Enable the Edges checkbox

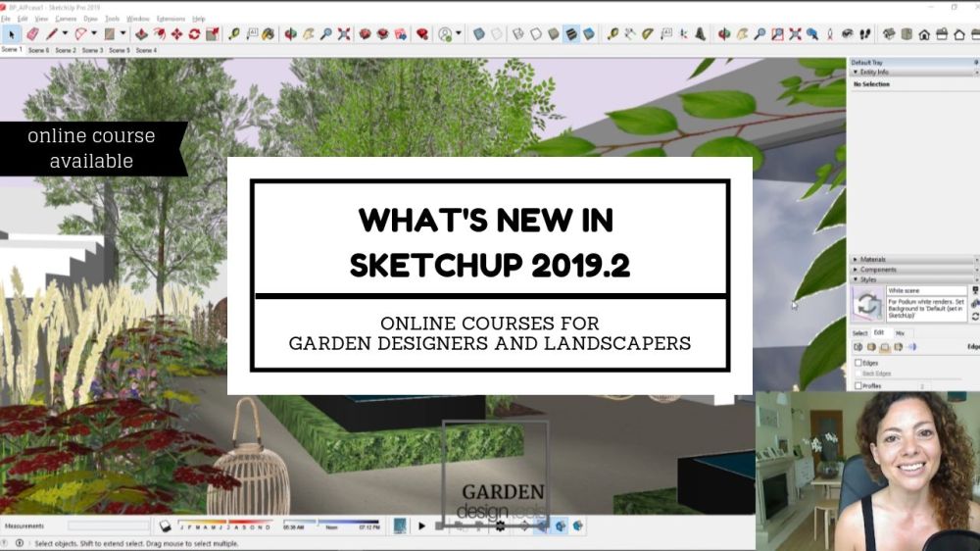coord(859,363)
